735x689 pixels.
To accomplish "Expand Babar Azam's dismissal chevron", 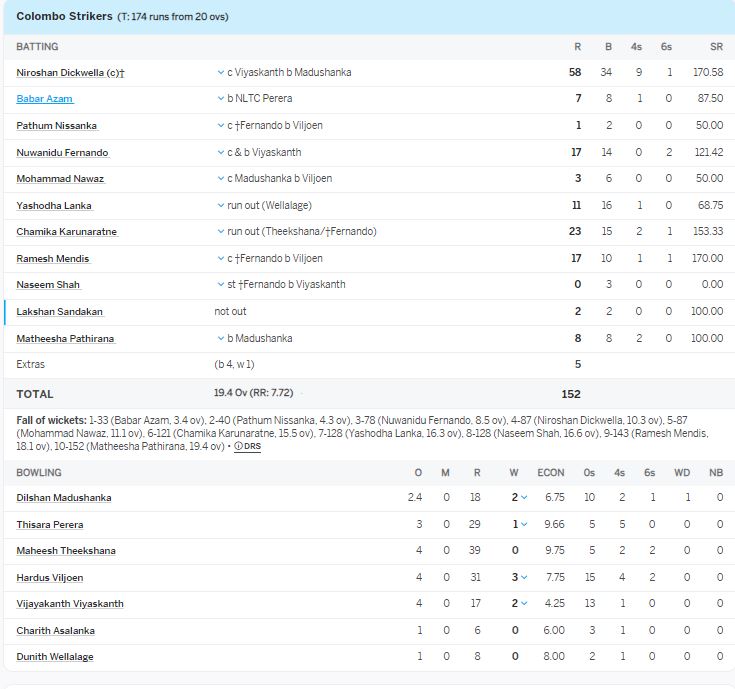I will pos(221,99).
